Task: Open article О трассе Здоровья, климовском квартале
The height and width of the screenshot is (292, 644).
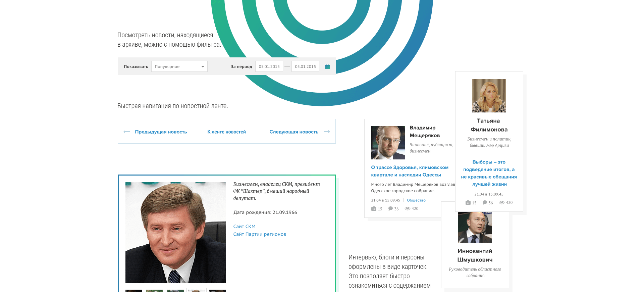Action: point(410,171)
